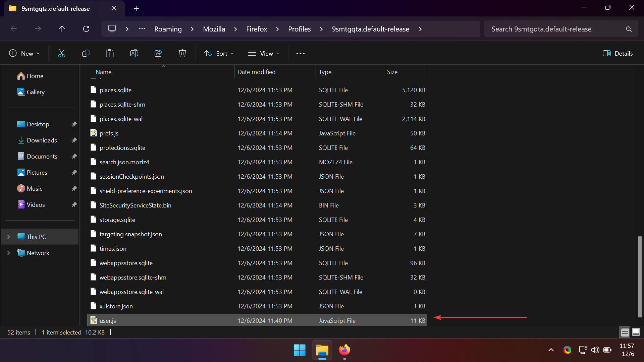Click Mozilla in the breadcrumb path
644x362 pixels.
coord(214,29)
